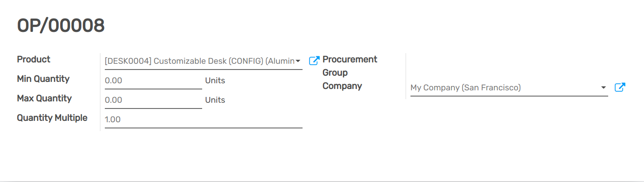Click the My Company (San Francisco) field
Screen dimensions: 644x182
click(504, 88)
